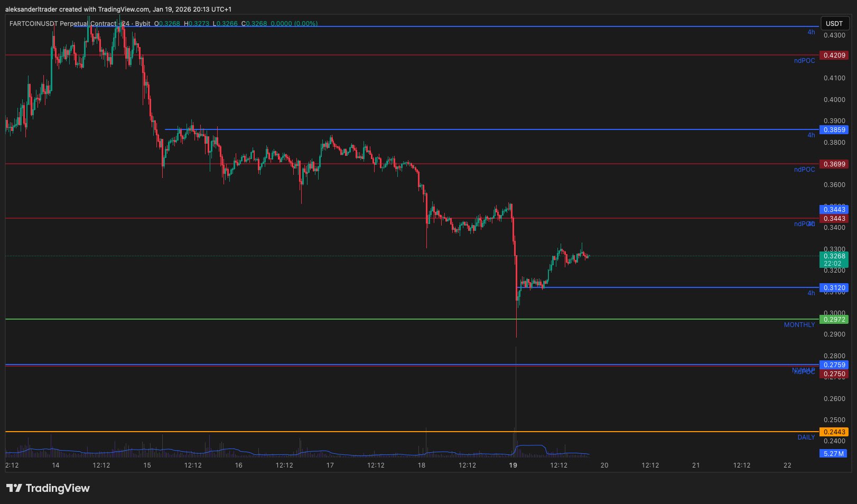Click date 17 on the time axis

[330, 465]
